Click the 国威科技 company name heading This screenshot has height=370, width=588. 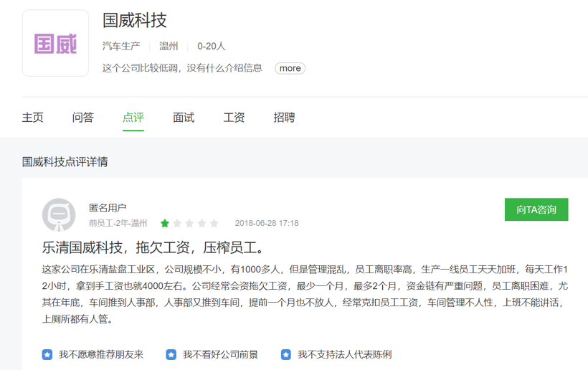tap(135, 20)
